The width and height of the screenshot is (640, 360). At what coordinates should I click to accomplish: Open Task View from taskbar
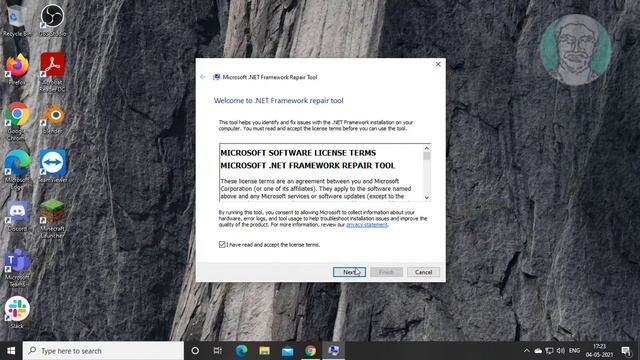218,351
